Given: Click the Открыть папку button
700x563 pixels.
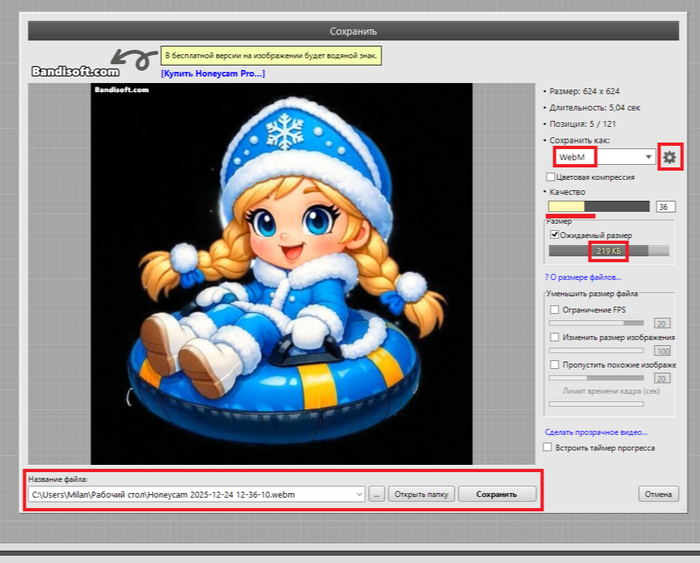Looking at the screenshot, I should [422, 494].
